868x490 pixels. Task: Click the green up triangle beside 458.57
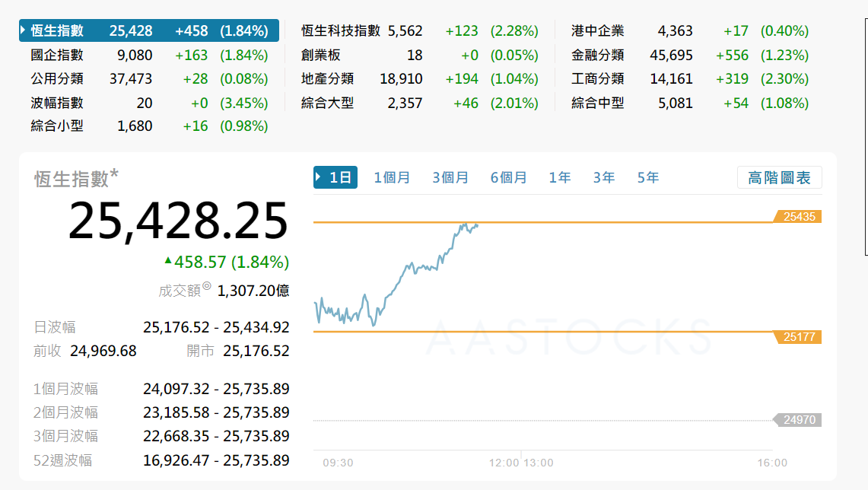[x=168, y=262]
